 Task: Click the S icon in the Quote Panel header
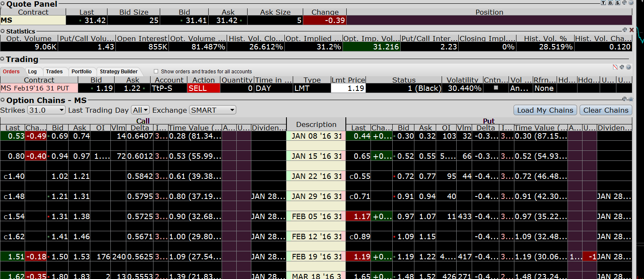pyautogui.click(x=617, y=3)
